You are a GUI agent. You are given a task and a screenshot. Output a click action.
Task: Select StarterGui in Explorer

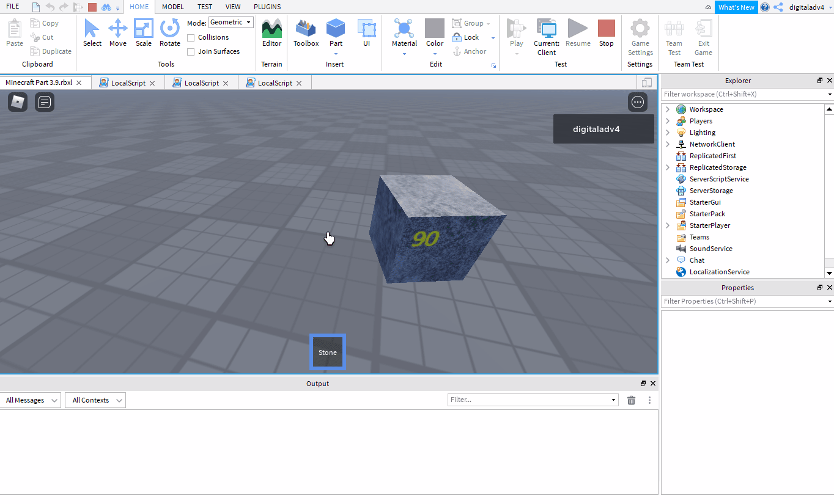[x=705, y=202]
